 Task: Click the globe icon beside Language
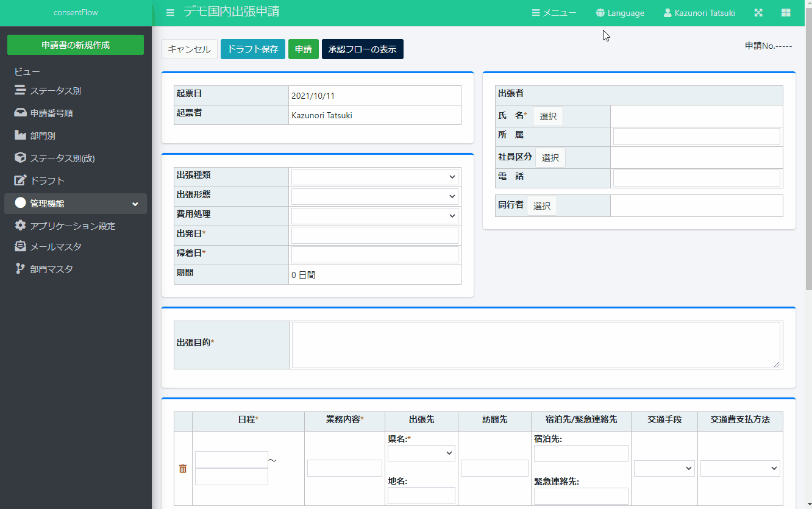point(600,13)
